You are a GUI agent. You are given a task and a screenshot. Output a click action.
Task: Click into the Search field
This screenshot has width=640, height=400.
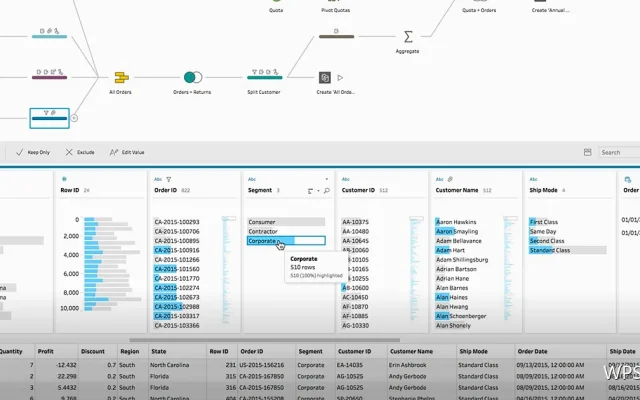tap(619, 152)
